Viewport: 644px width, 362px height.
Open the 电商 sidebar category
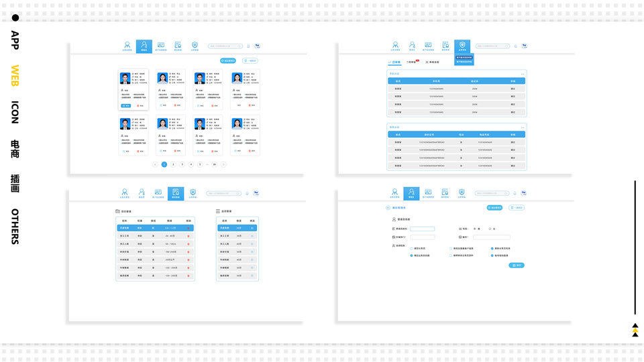click(x=15, y=149)
